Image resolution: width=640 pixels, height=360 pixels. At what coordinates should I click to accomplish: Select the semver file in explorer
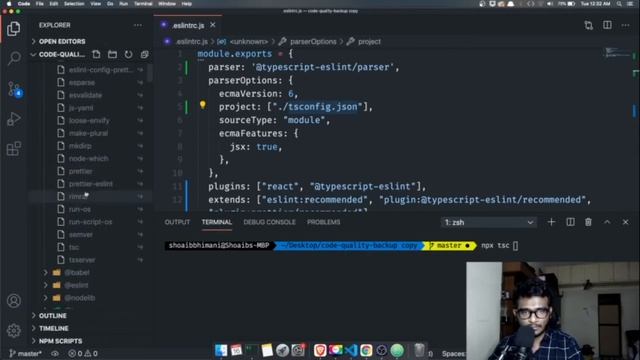pyautogui.click(x=80, y=235)
